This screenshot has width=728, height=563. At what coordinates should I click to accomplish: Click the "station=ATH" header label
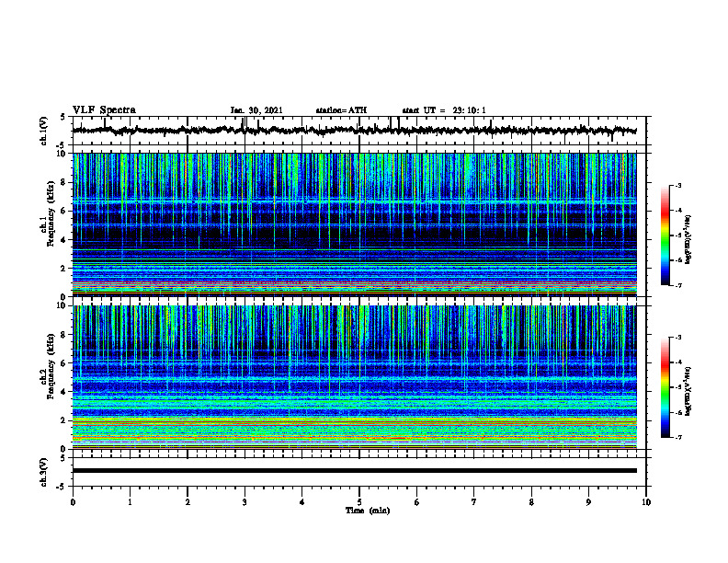(341, 110)
